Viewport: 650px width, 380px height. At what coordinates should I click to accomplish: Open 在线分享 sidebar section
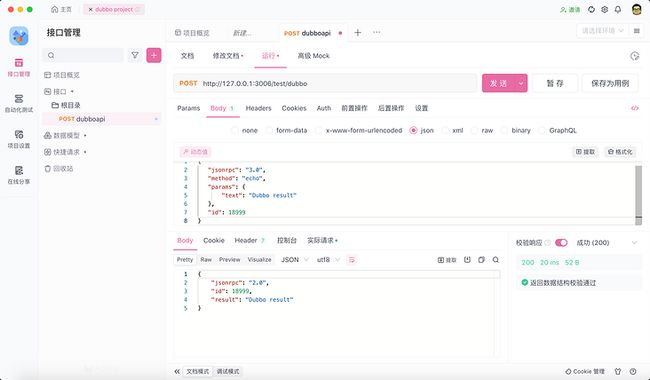[19, 175]
